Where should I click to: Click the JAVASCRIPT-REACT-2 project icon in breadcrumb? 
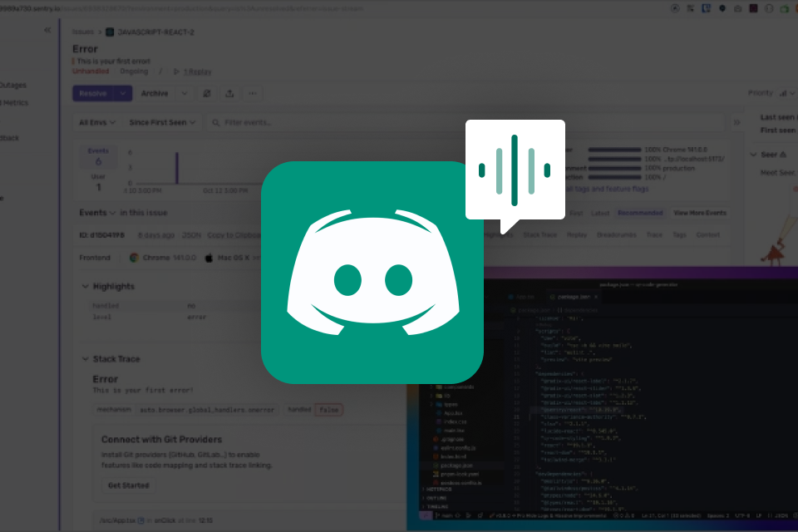110,32
